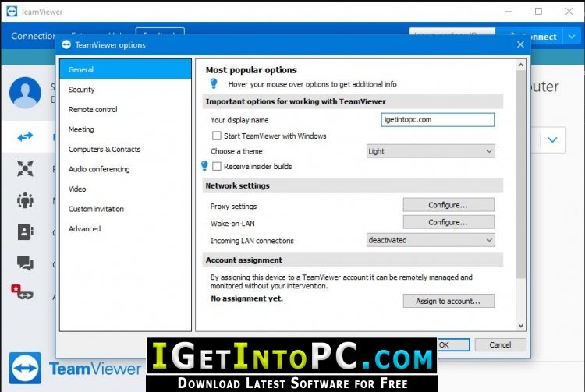The width and height of the screenshot is (585, 392).
Task: Click the scroll down arrow in options panel
Action: (x=521, y=325)
